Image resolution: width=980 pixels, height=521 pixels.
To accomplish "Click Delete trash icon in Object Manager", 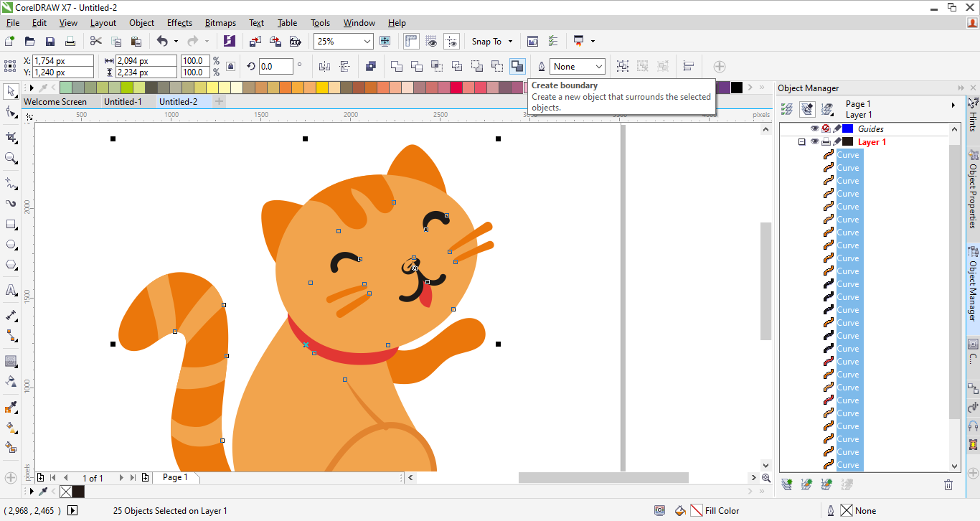I will click(948, 485).
